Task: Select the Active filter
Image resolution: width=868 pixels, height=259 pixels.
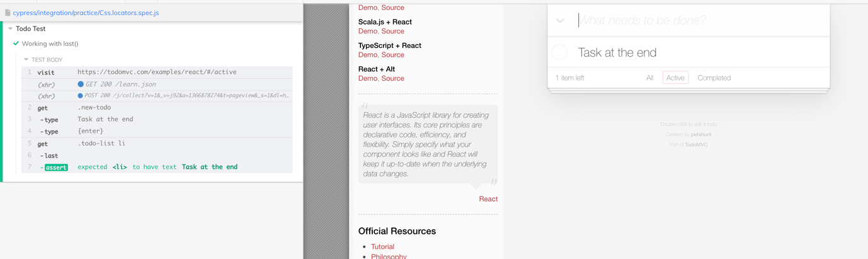Action: (675, 78)
